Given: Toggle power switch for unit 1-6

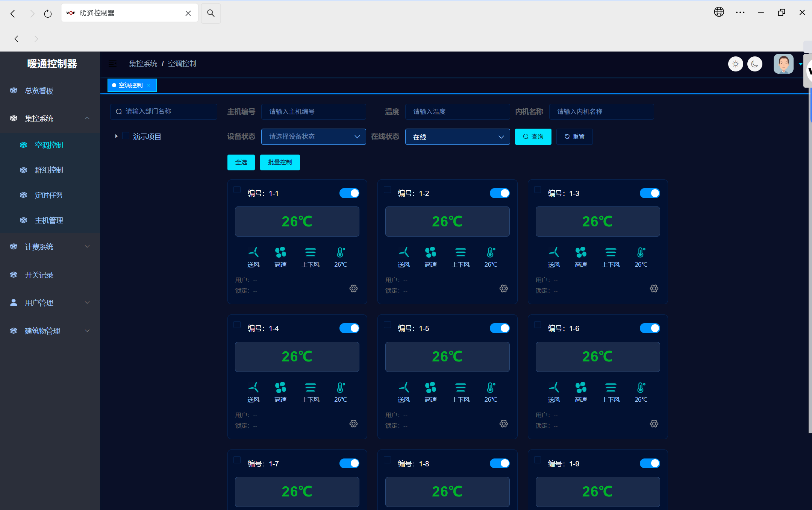Looking at the screenshot, I should coord(650,328).
